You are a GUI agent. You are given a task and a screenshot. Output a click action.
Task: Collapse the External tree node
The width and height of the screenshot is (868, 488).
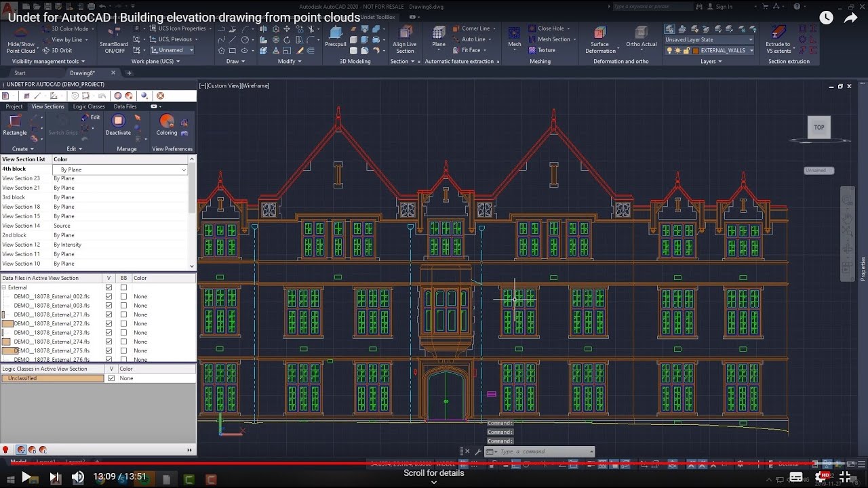(x=3, y=287)
